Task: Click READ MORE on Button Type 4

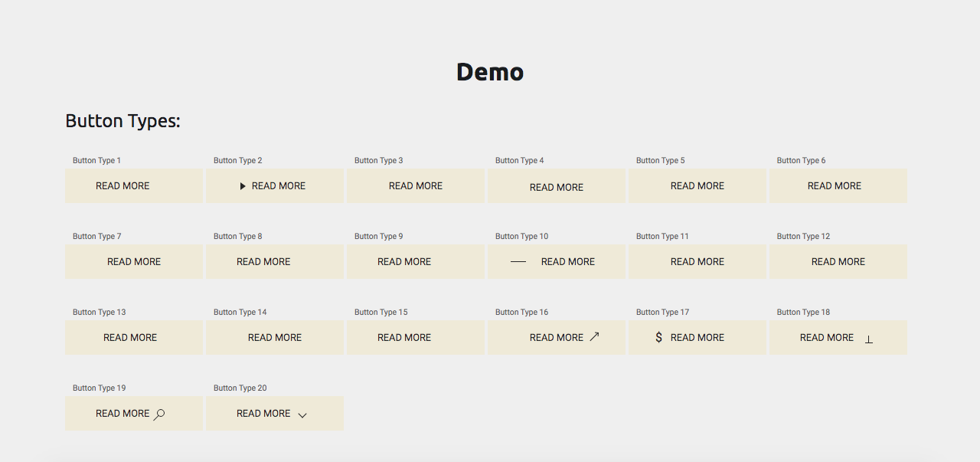Action: 556,187
